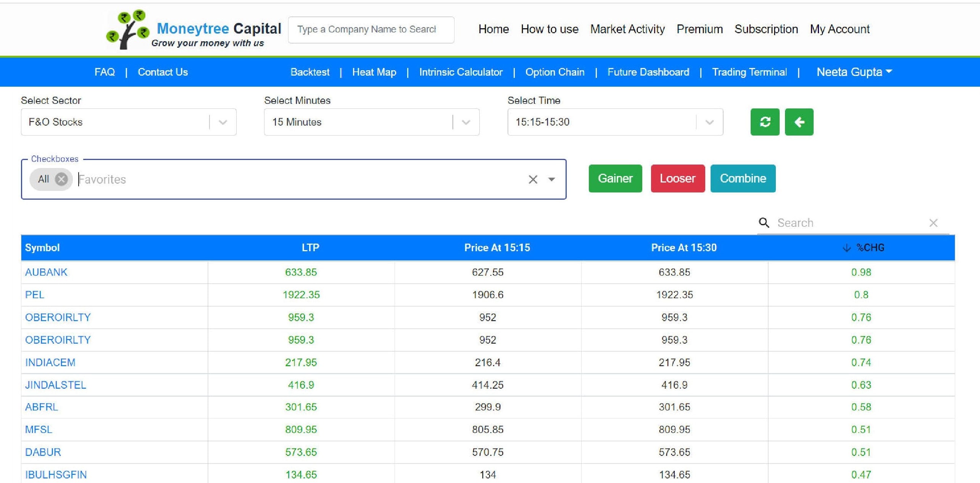Open the AUBANK symbol link
Screen dimensions: 980x483
click(46, 272)
